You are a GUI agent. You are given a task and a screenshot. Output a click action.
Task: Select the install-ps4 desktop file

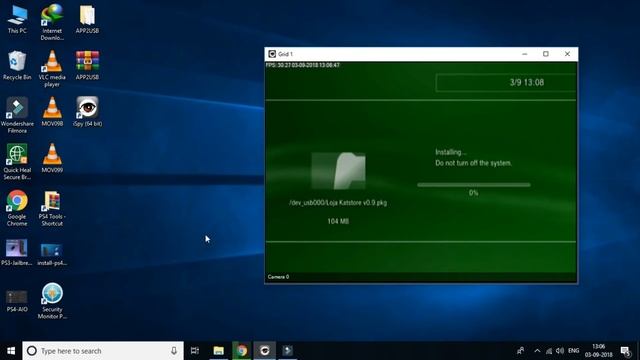pyautogui.click(x=52, y=253)
